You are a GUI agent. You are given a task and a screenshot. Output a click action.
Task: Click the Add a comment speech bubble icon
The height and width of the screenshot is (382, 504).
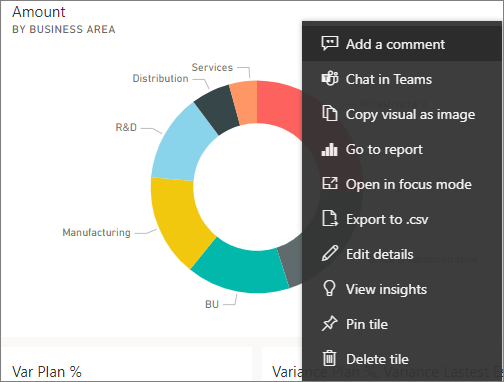(330, 44)
